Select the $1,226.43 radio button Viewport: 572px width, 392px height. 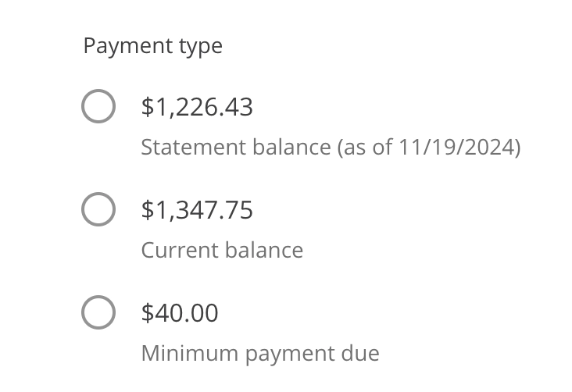[x=98, y=107]
